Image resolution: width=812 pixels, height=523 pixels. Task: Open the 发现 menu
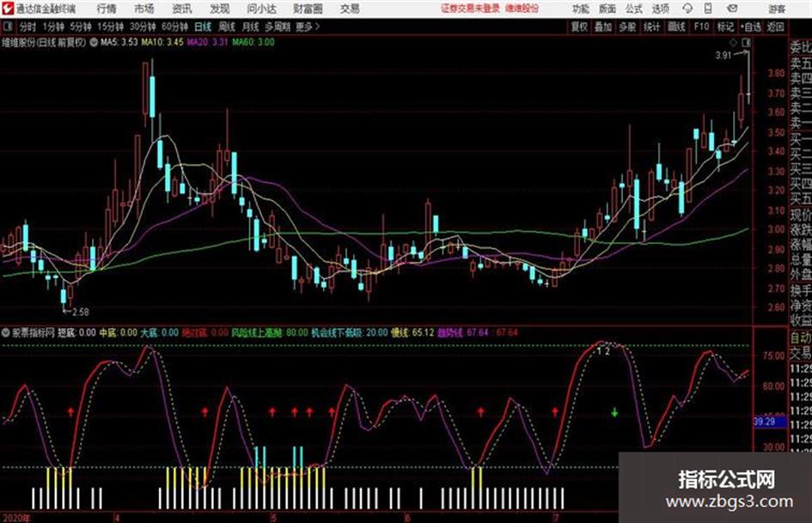click(x=220, y=9)
